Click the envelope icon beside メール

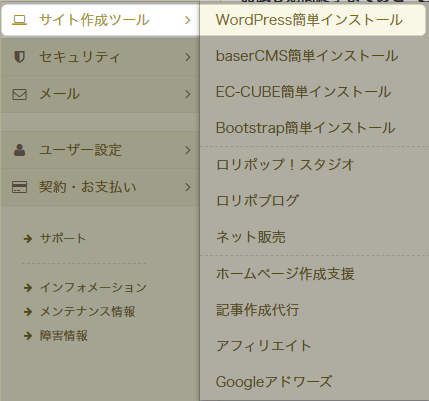click(x=19, y=94)
